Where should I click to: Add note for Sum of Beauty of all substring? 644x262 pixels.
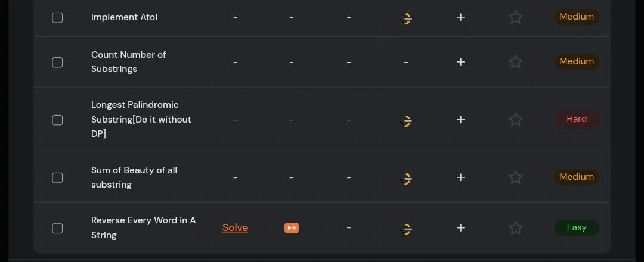coord(461,177)
